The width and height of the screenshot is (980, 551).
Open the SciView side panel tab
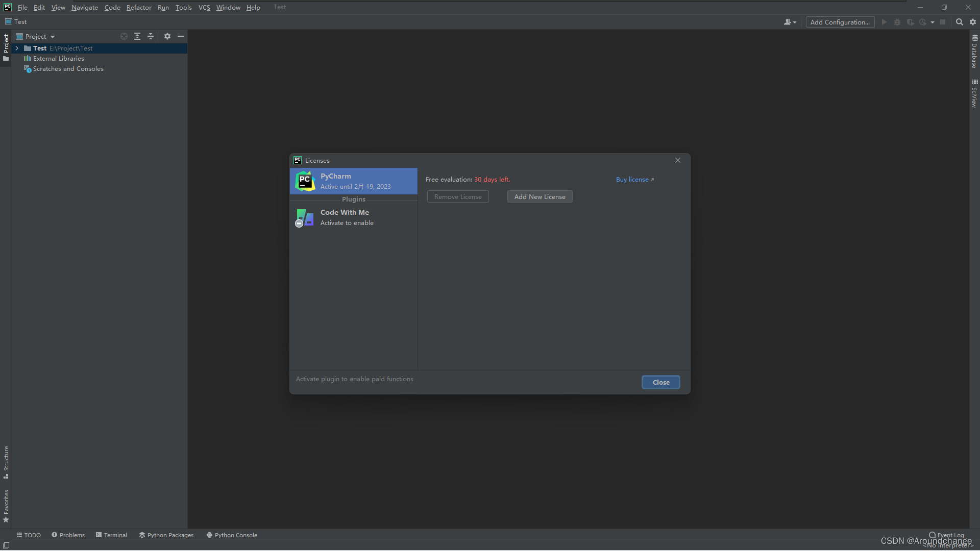pyautogui.click(x=974, y=93)
